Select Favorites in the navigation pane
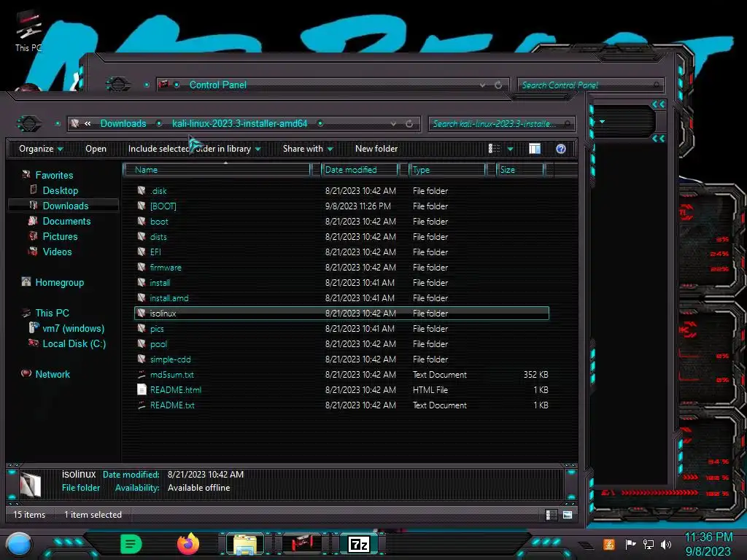747x560 pixels. pyautogui.click(x=54, y=175)
